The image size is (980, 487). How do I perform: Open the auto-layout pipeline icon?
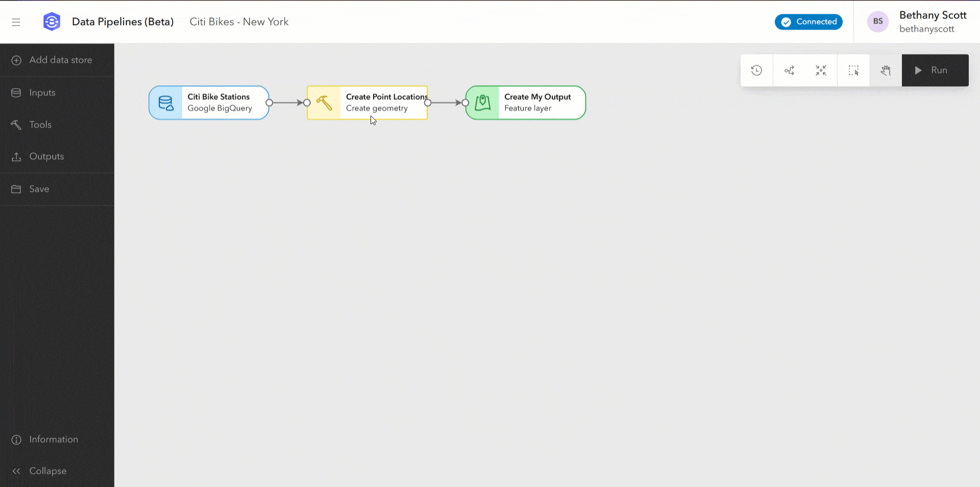789,70
